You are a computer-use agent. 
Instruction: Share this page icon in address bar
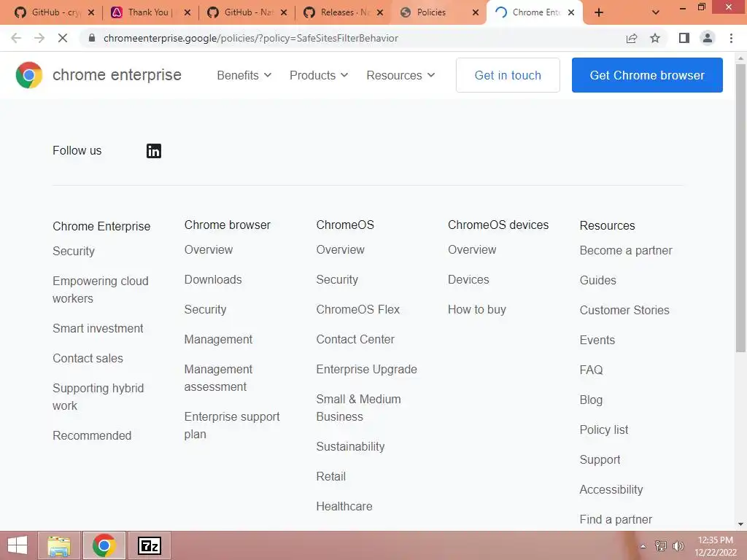[632, 38]
